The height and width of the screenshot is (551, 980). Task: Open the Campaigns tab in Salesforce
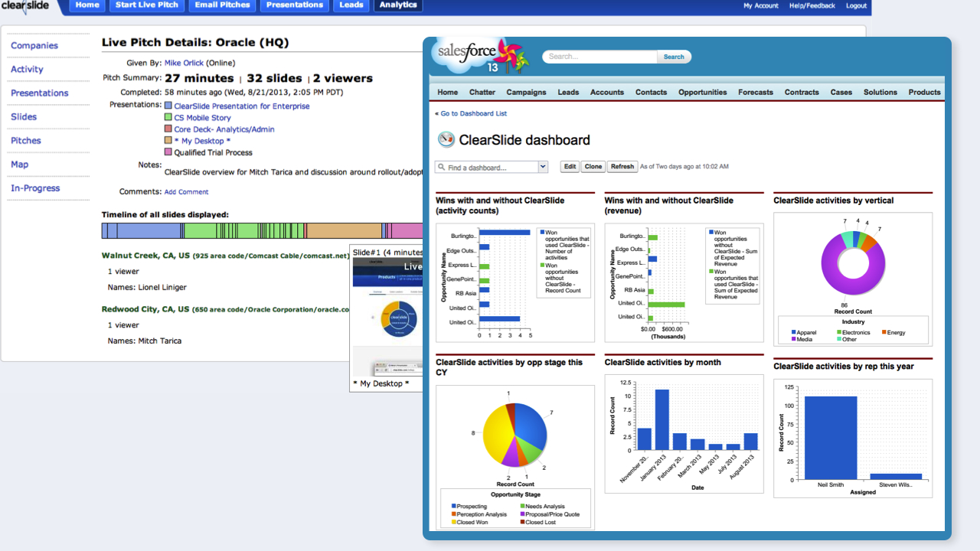pyautogui.click(x=526, y=92)
